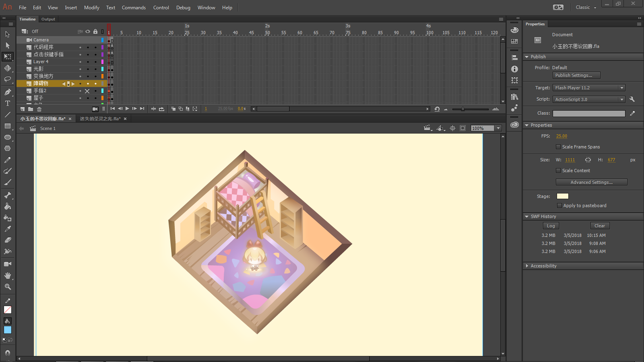Viewport: 644px width, 362px height.
Task: Open the Stage background color swatch
Action: point(563,196)
